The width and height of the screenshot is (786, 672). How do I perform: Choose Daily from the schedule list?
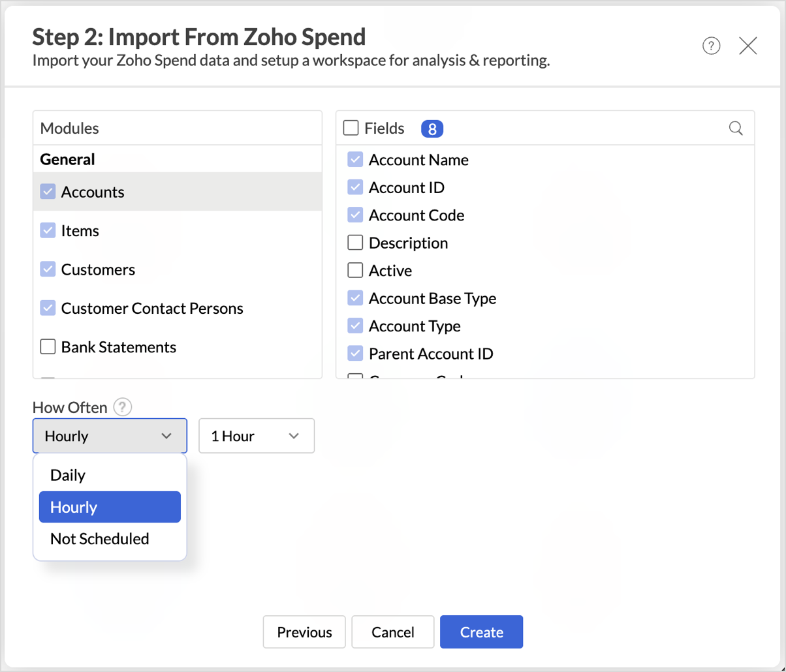click(68, 475)
